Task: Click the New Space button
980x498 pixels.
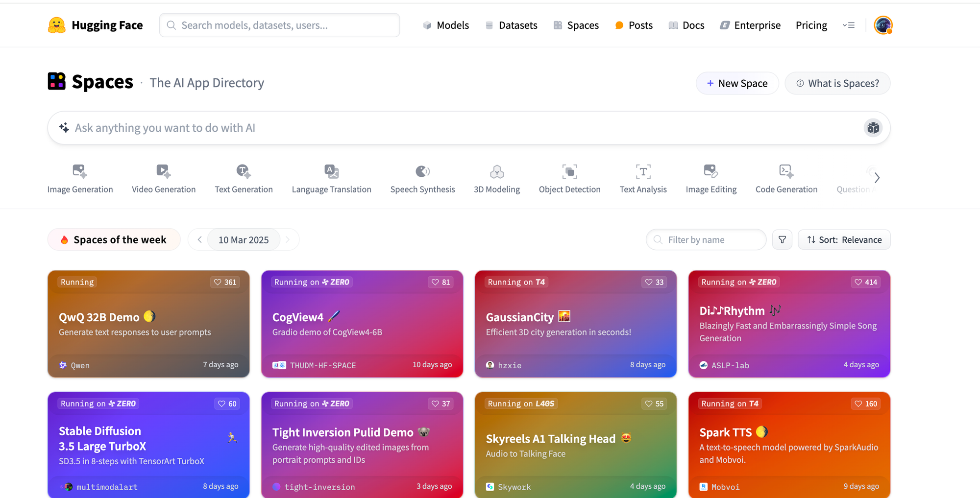Action: tap(737, 83)
